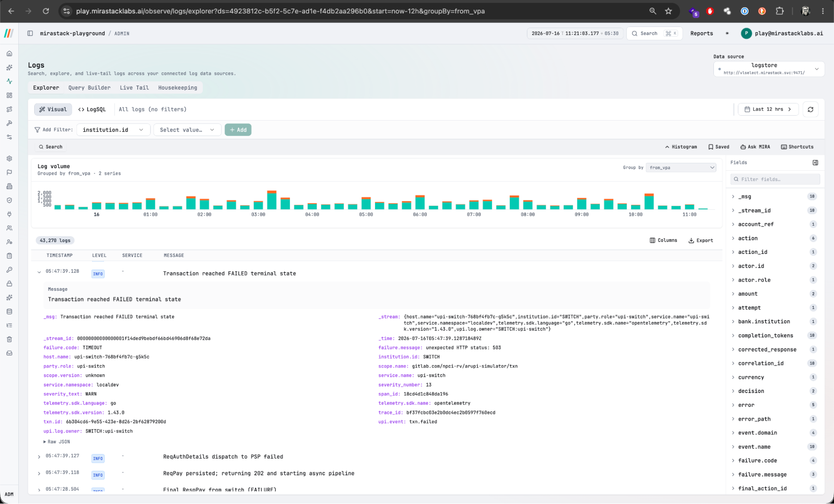Image resolution: width=834 pixels, height=504 pixels.
Task: Expand the Raw JSON disclosure
Action: 57,442
